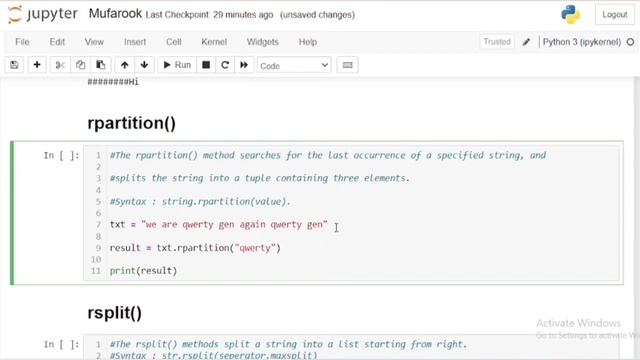
Task: Open the Help menu
Action: (x=307, y=42)
